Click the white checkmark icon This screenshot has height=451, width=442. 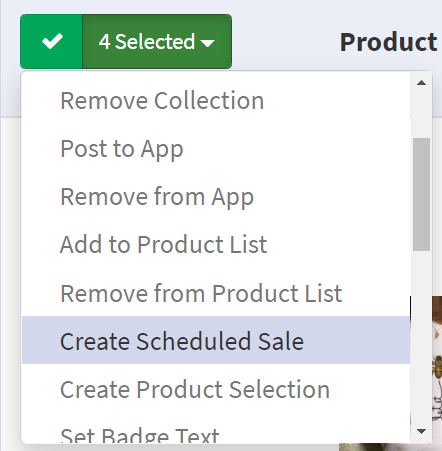[x=52, y=41]
